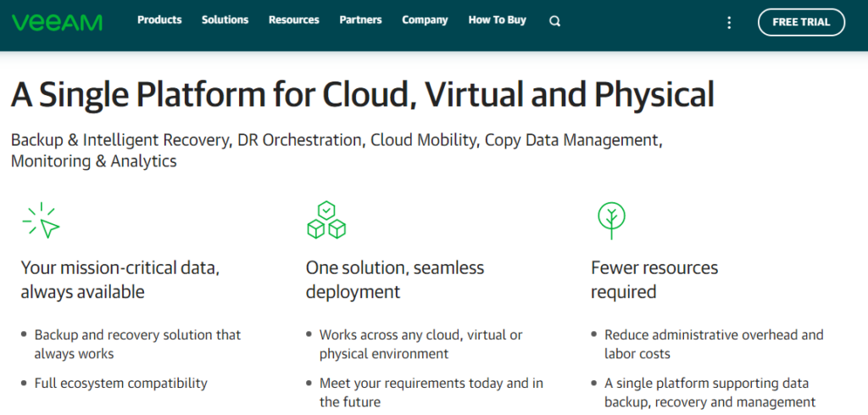Click Works across any cloud, virtual bullet
868x415 pixels.
420,344
